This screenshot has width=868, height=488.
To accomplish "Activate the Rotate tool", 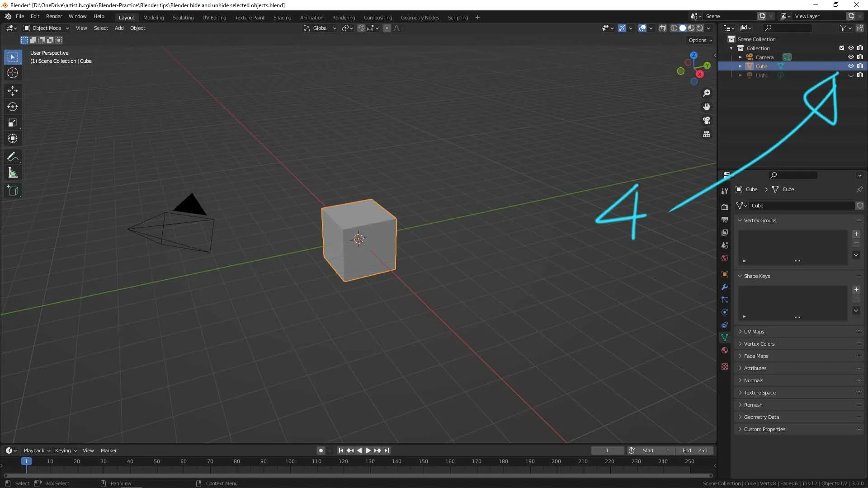I will [x=13, y=107].
